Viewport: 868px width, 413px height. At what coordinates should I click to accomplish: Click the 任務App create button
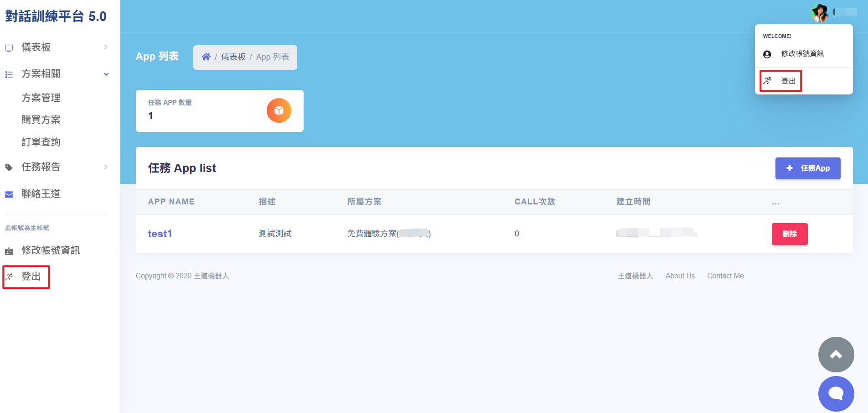click(808, 168)
